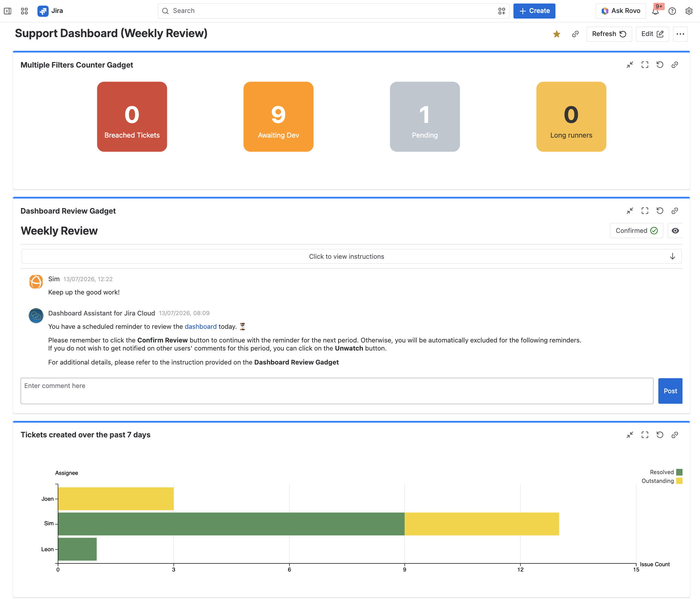Image resolution: width=700 pixels, height=603 pixels.
Task: Open the settings gear icon
Action: (x=689, y=11)
